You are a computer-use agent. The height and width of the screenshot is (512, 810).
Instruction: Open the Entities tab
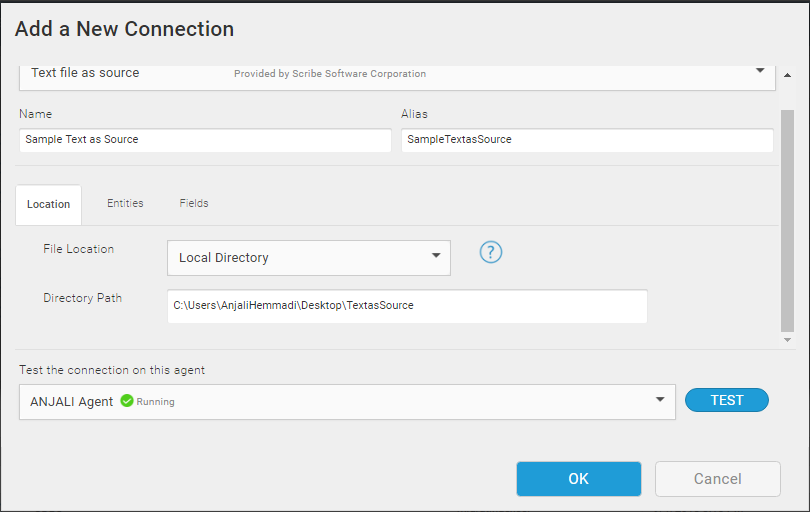coord(125,203)
